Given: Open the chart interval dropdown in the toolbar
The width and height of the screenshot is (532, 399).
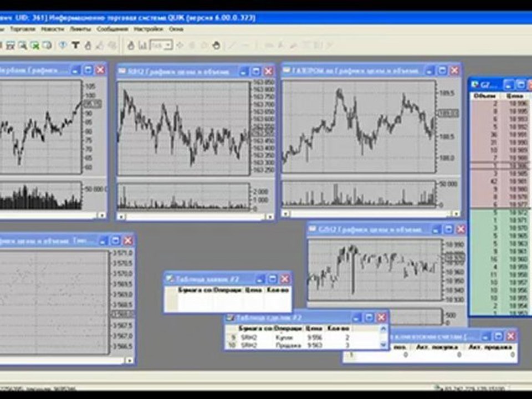Looking at the screenshot, I should coord(168,45).
